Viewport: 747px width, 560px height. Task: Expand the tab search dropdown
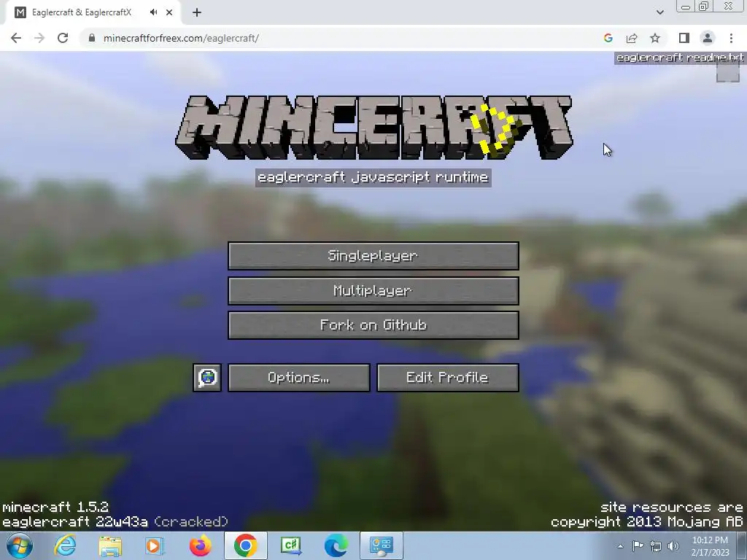click(659, 12)
